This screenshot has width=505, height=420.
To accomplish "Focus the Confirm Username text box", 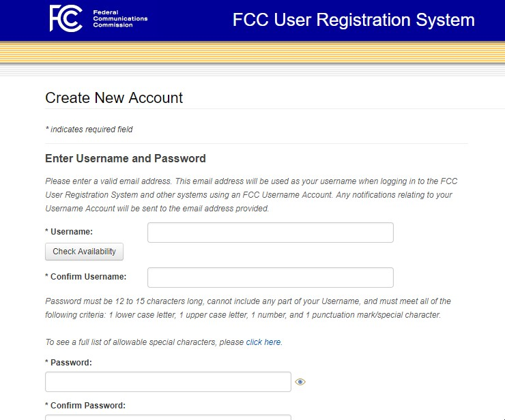I will [x=270, y=277].
